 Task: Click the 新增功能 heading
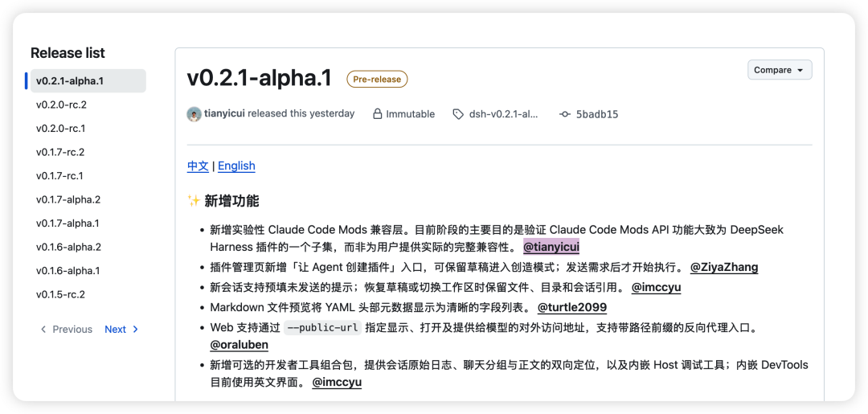pos(223,201)
